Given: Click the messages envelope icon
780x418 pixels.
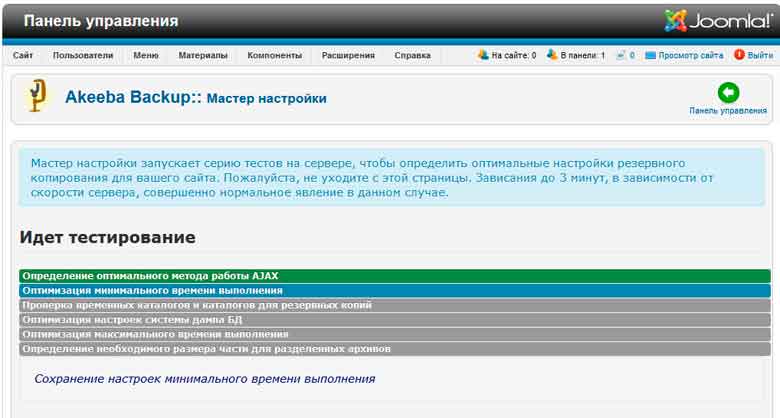Looking at the screenshot, I should [620, 55].
